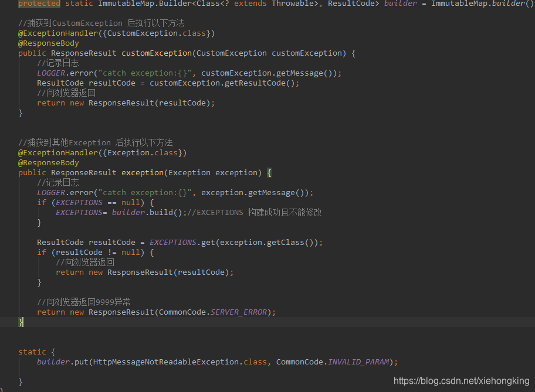Select HttpMessageNotReadableException.class text
535x392 pixels.
pos(176,362)
